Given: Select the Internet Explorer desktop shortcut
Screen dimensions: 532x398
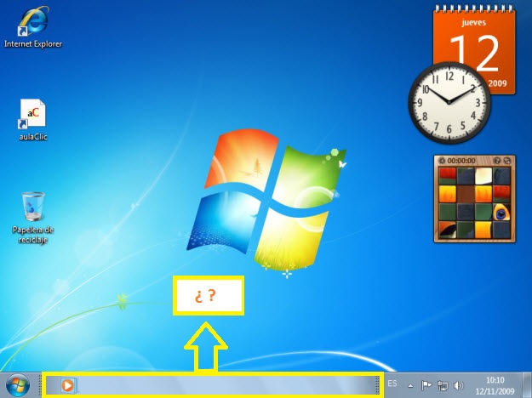Looking at the screenshot, I should point(33,27).
